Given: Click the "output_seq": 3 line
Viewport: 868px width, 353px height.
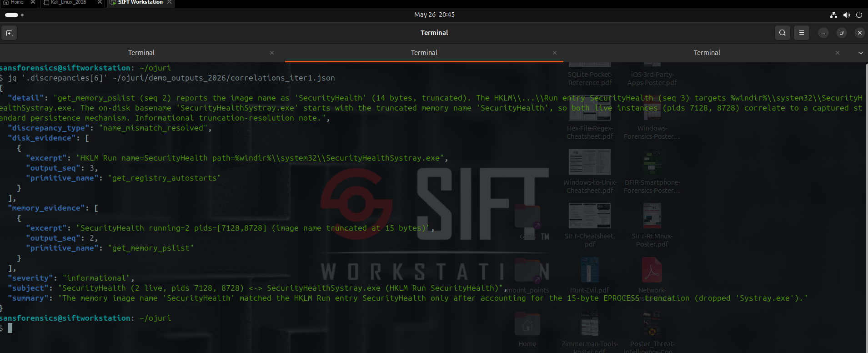Looking at the screenshot, I should click(x=62, y=168).
